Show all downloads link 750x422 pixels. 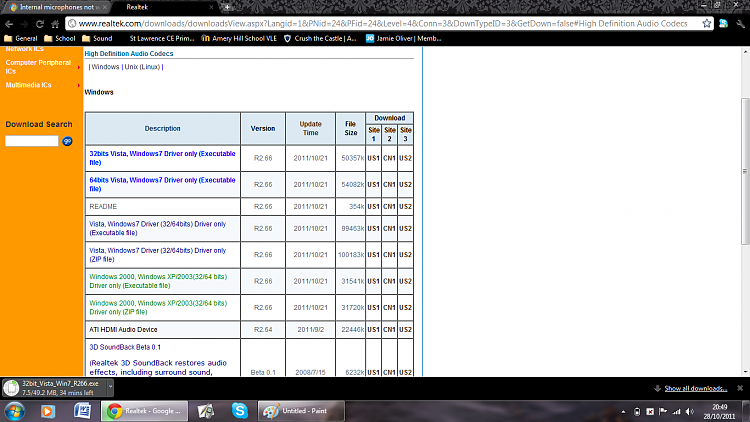click(695, 388)
